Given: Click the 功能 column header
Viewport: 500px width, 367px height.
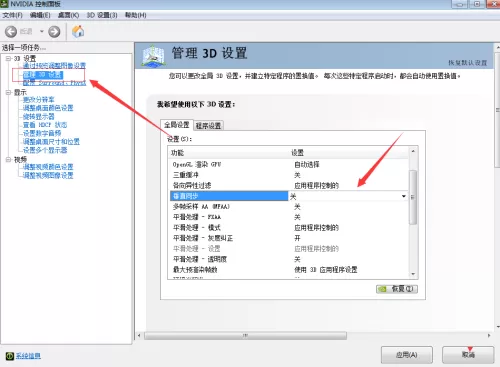Looking at the screenshot, I should (229, 153).
